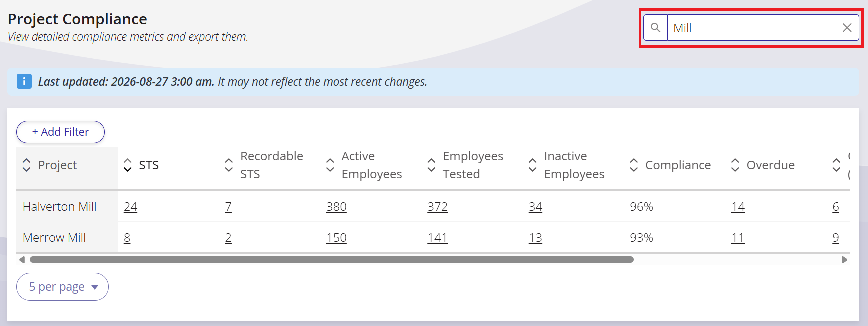Select the Merrow Mill project name

(54, 238)
